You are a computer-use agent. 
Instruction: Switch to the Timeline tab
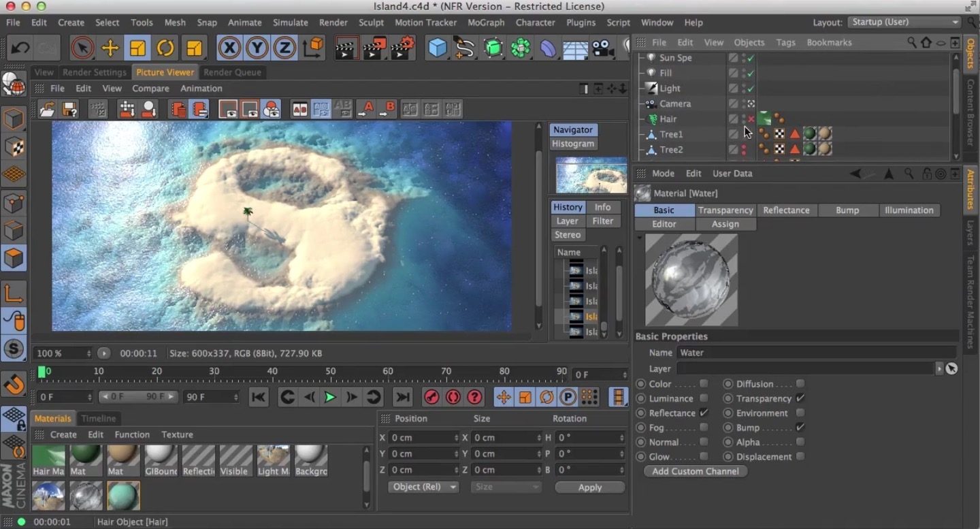coord(99,418)
